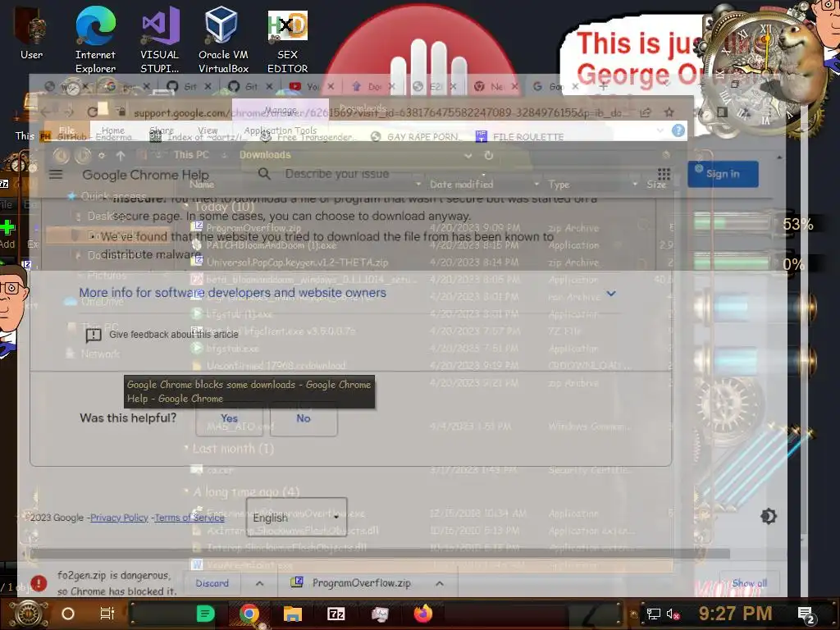The image size is (840, 630).
Task: Open ProgramOverflow.zip download options chevron
Action: pos(440,583)
